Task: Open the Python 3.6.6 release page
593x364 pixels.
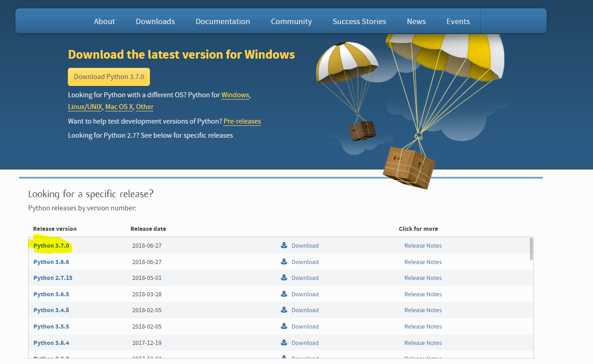Action: tap(51, 262)
